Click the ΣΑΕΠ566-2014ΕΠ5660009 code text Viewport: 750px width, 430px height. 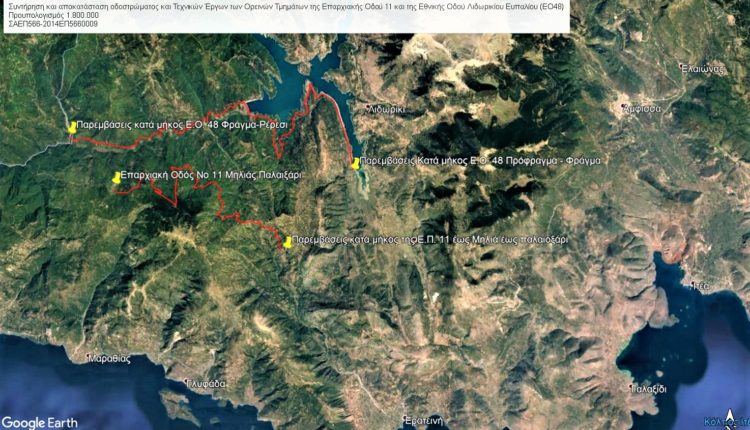click(53, 24)
